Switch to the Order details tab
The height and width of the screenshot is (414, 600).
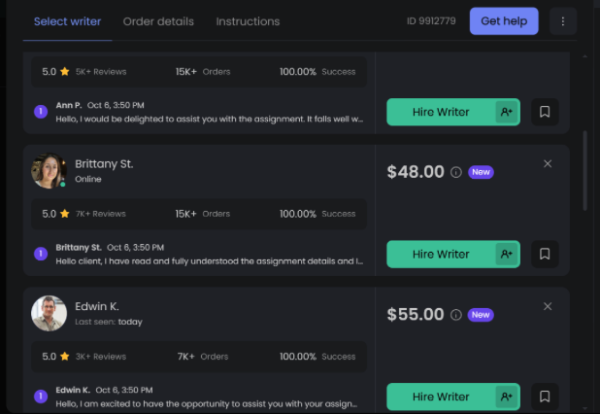tap(158, 21)
